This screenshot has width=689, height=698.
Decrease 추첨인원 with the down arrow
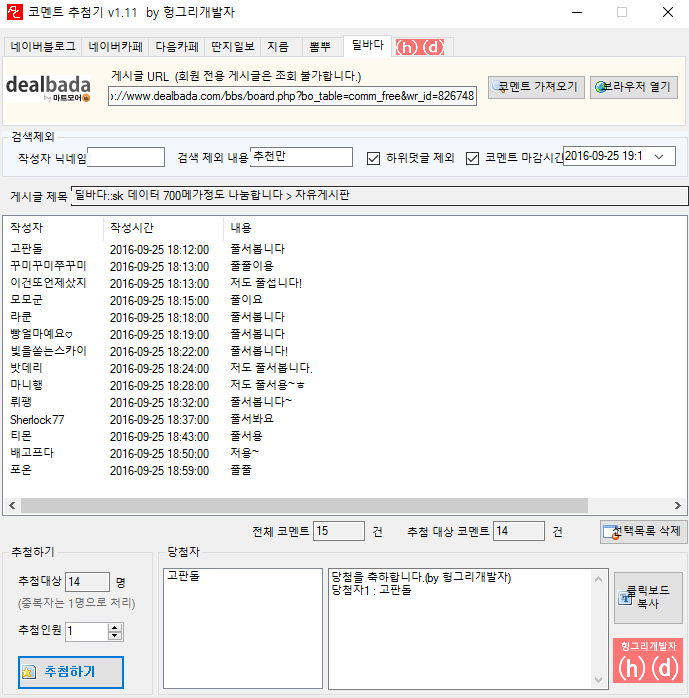point(115,636)
